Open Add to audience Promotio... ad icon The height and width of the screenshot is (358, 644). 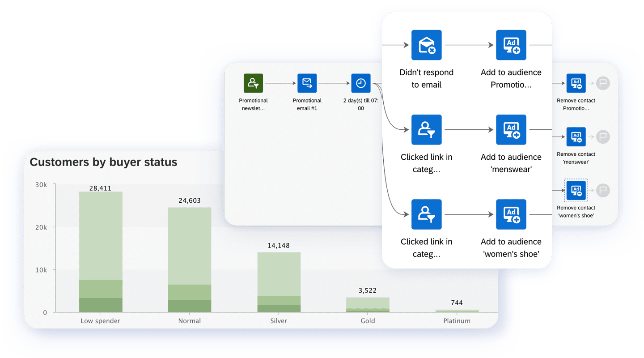tap(511, 45)
